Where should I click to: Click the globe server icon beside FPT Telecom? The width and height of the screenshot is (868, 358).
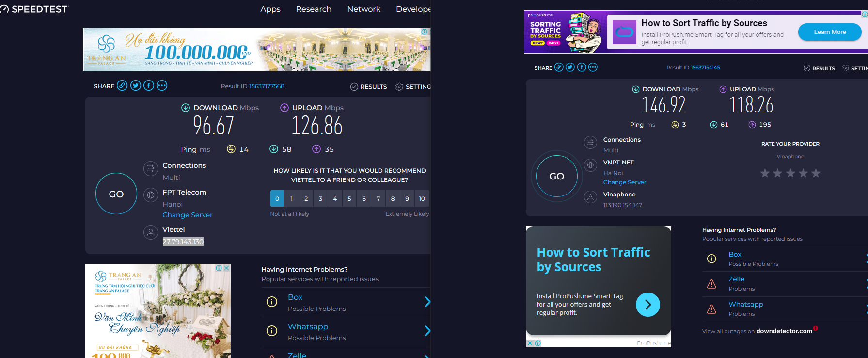coord(151,195)
